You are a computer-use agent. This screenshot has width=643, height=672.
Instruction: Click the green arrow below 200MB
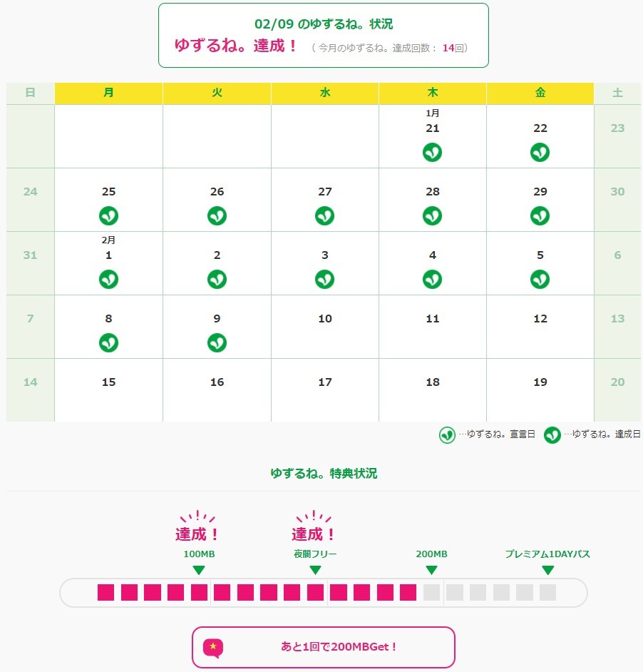coord(431,570)
